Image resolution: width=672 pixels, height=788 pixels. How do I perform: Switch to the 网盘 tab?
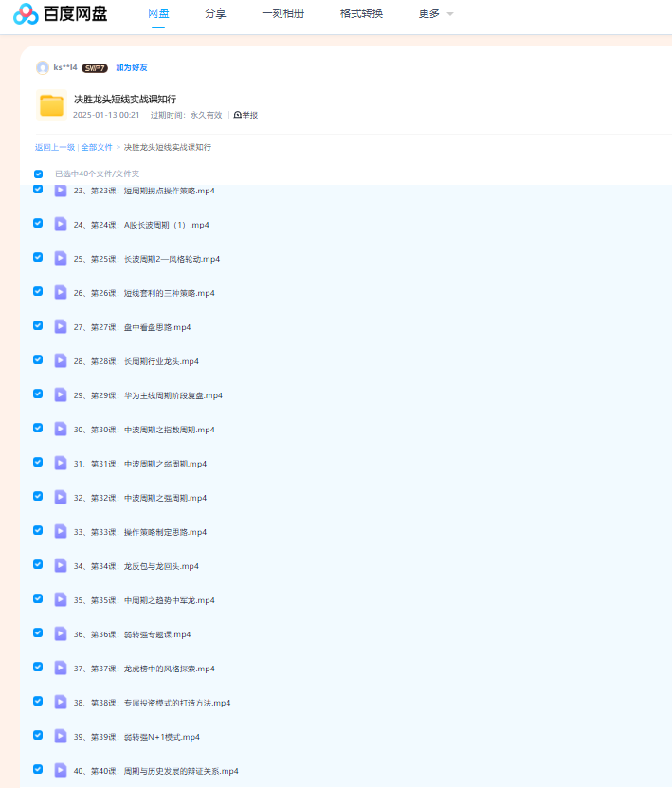[x=158, y=14]
